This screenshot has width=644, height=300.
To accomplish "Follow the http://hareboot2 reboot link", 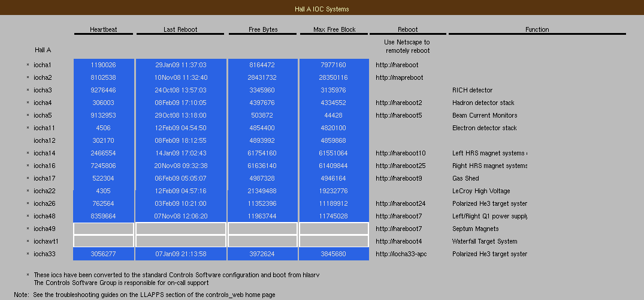I will click(x=399, y=103).
